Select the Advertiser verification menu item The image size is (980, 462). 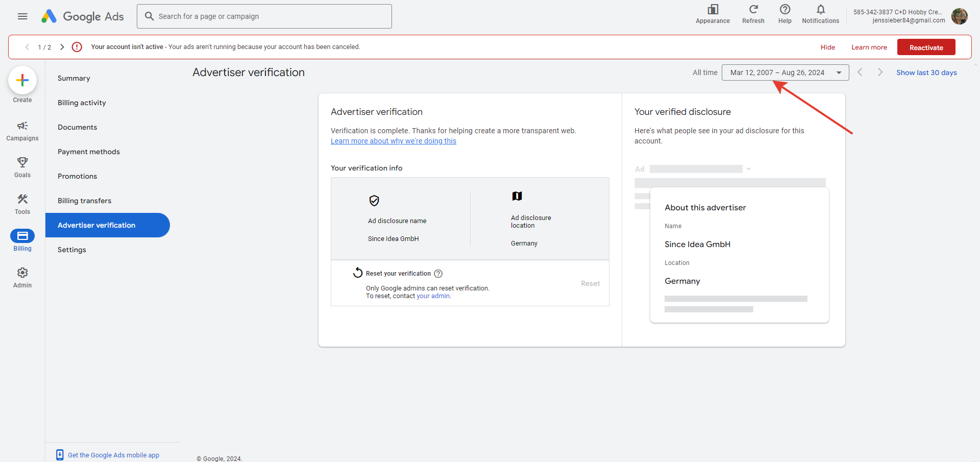click(x=107, y=225)
